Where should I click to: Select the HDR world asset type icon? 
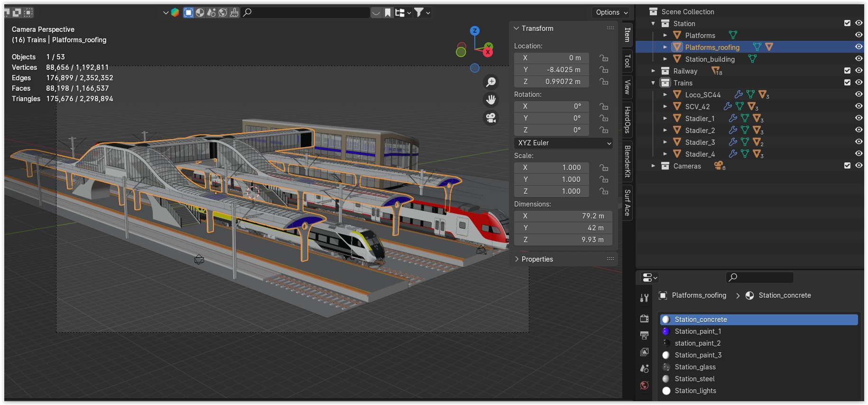223,13
